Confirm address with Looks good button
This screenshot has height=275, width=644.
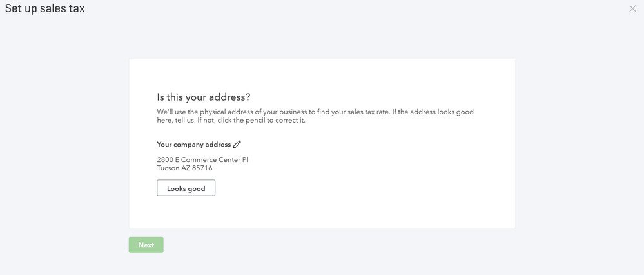pos(186,188)
